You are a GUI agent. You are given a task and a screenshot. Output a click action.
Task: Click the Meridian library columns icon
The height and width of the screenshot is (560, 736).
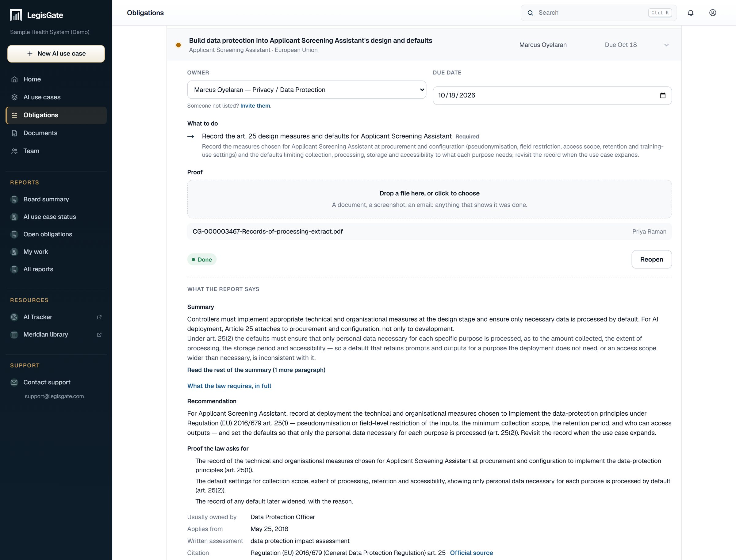pos(14,334)
